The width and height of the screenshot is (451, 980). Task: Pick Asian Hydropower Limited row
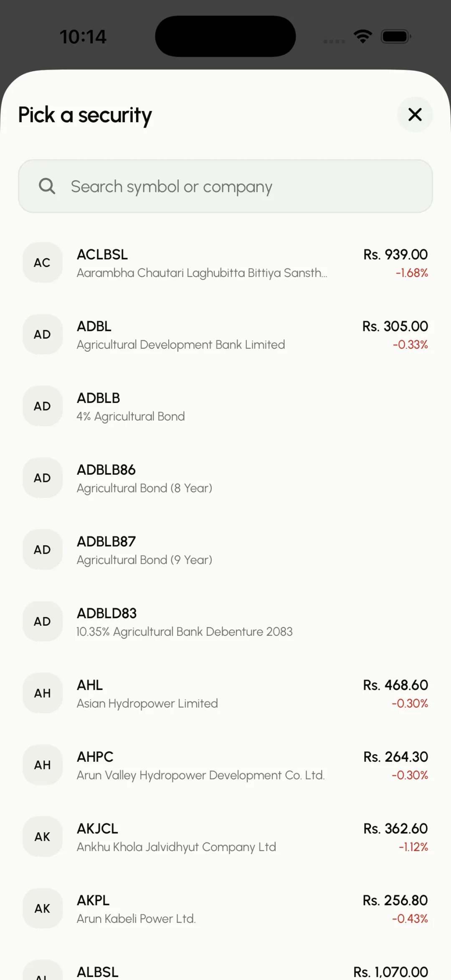(x=225, y=693)
